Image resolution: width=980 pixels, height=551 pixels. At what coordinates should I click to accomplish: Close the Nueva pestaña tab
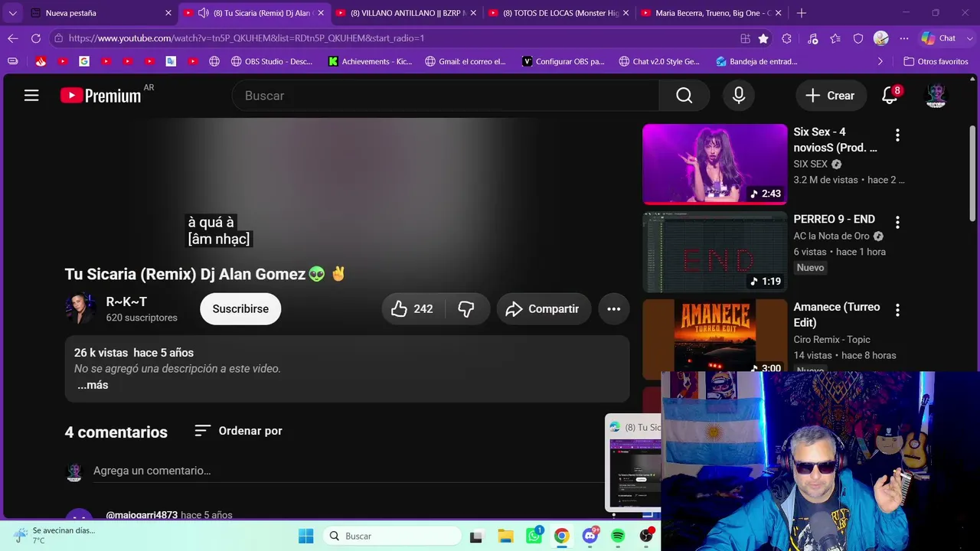point(168,13)
